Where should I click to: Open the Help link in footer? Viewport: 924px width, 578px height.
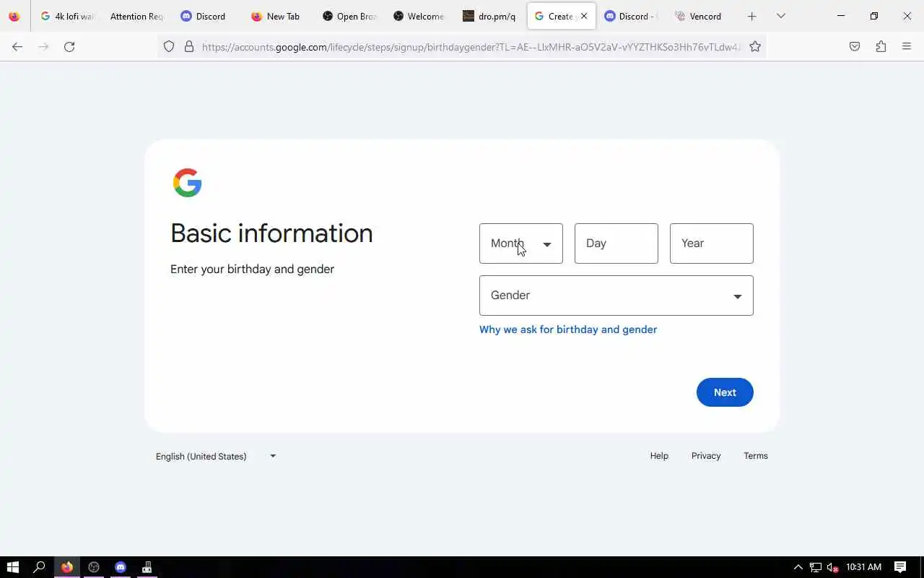click(659, 456)
